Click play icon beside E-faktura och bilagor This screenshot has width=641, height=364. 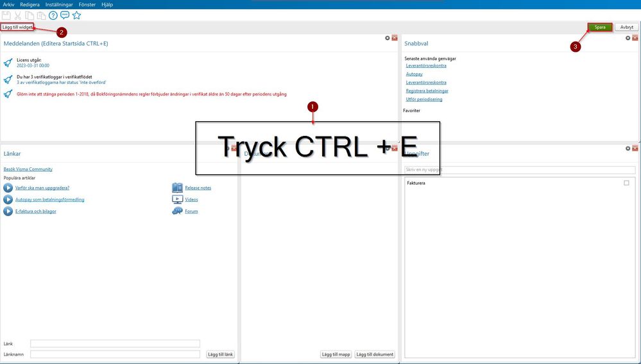coord(8,211)
